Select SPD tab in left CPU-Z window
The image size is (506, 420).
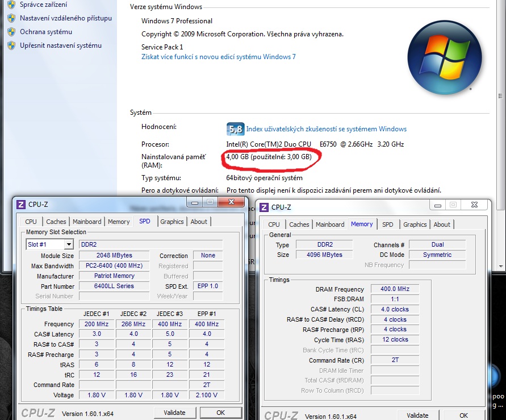point(145,221)
